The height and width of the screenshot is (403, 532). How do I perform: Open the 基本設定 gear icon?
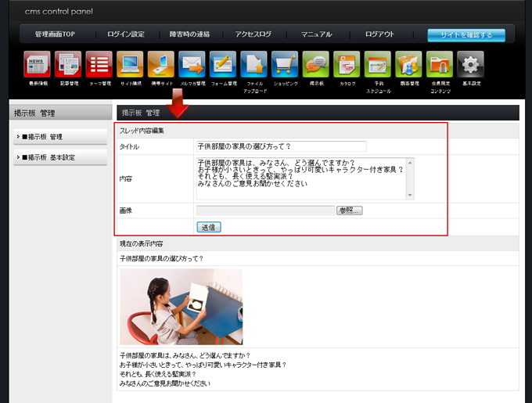(x=470, y=66)
